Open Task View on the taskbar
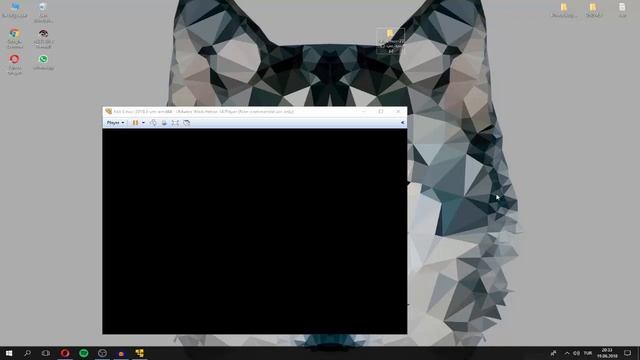Screen dimensions: 640x360 point(46,353)
